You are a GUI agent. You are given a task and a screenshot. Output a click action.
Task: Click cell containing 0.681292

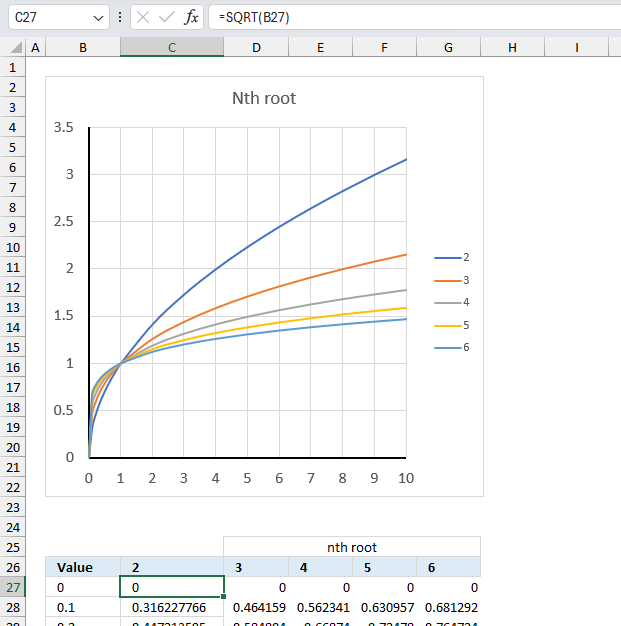[448, 607]
